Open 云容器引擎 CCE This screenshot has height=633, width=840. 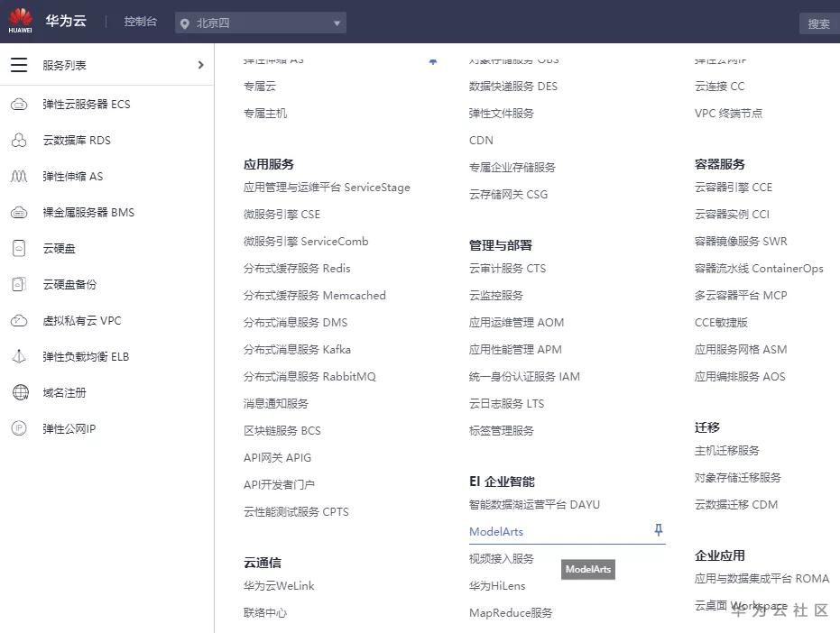[x=734, y=188]
